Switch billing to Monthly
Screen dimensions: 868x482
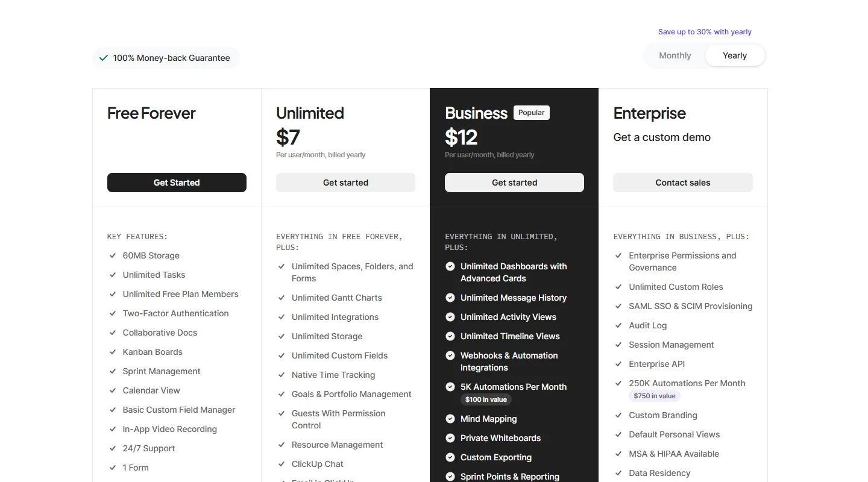(675, 55)
